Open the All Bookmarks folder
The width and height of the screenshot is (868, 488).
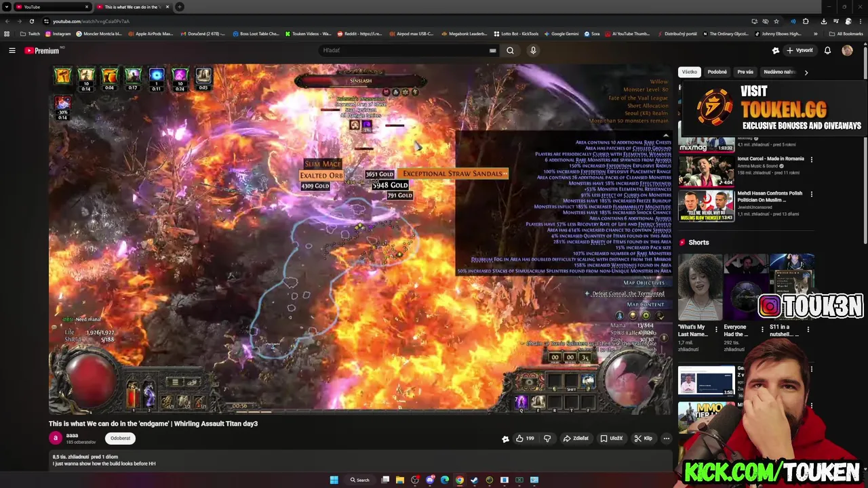846,34
